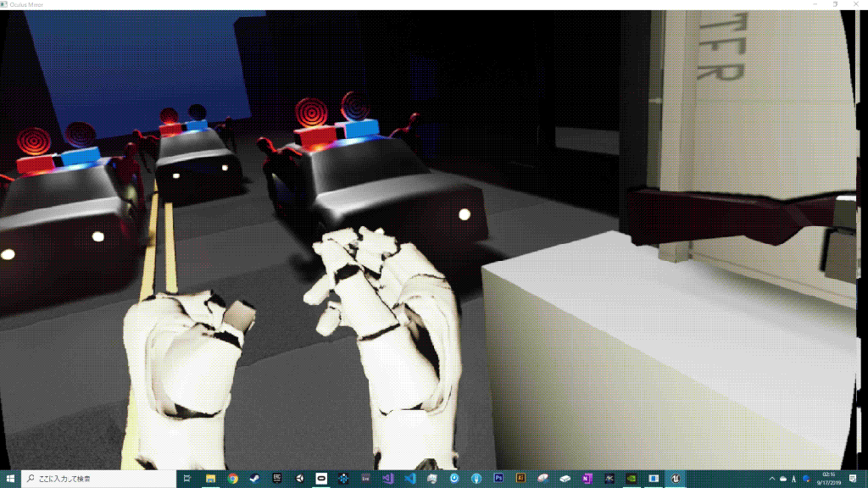
Task: Maximize the Oculus Mirror window
Action: tap(835, 4)
